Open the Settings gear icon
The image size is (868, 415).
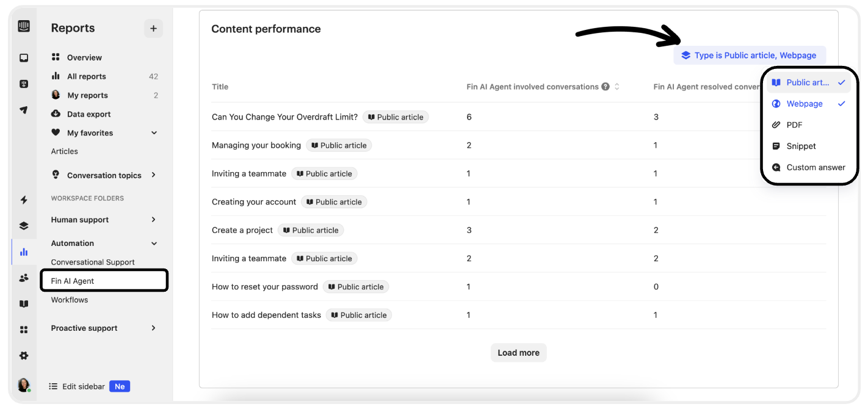pyautogui.click(x=24, y=356)
